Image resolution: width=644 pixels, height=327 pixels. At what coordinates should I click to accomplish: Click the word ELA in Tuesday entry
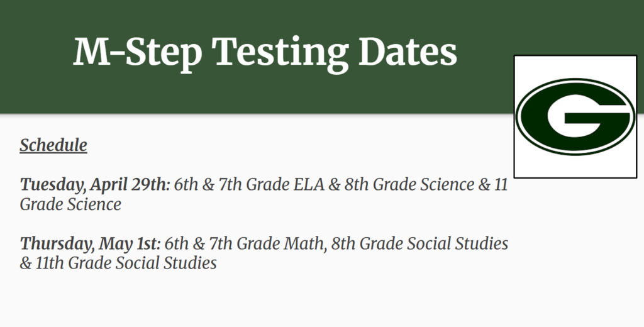click(309, 184)
